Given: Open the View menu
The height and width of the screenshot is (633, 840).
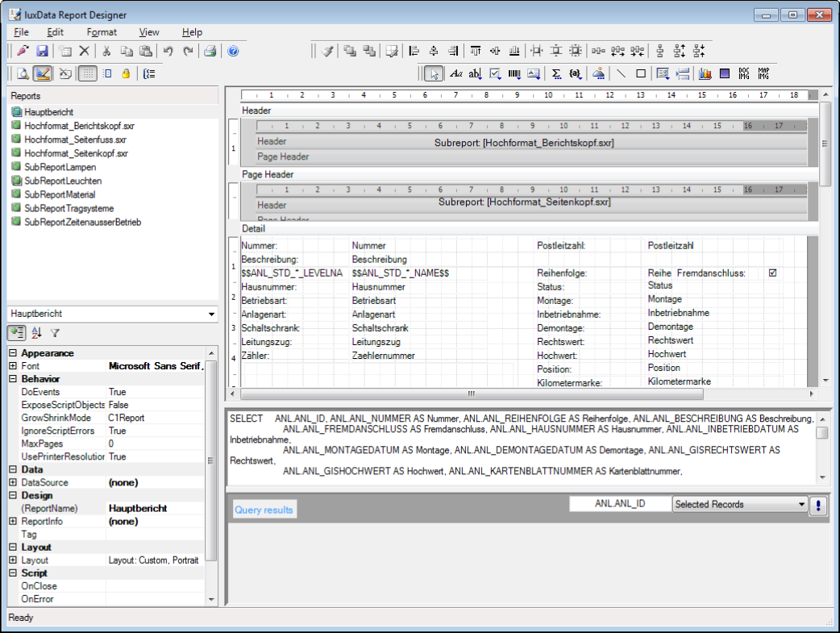Looking at the screenshot, I should 149,32.
